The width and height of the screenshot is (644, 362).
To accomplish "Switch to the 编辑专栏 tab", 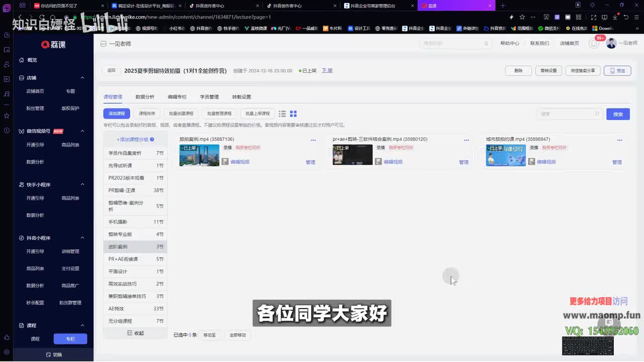I will click(x=177, y=97).
